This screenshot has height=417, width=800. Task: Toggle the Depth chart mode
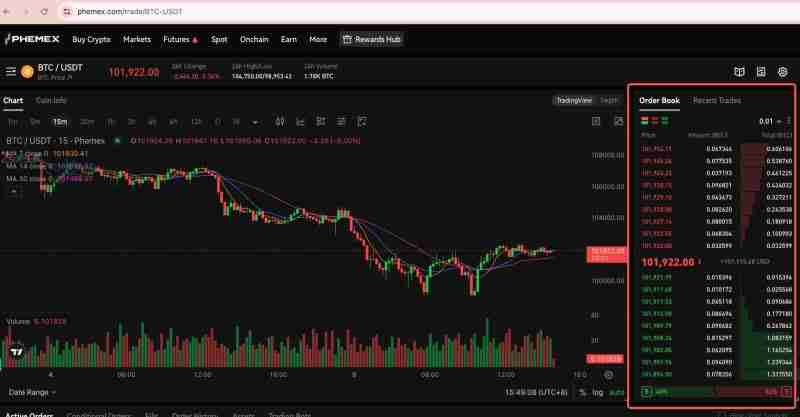tap(609, 101)
